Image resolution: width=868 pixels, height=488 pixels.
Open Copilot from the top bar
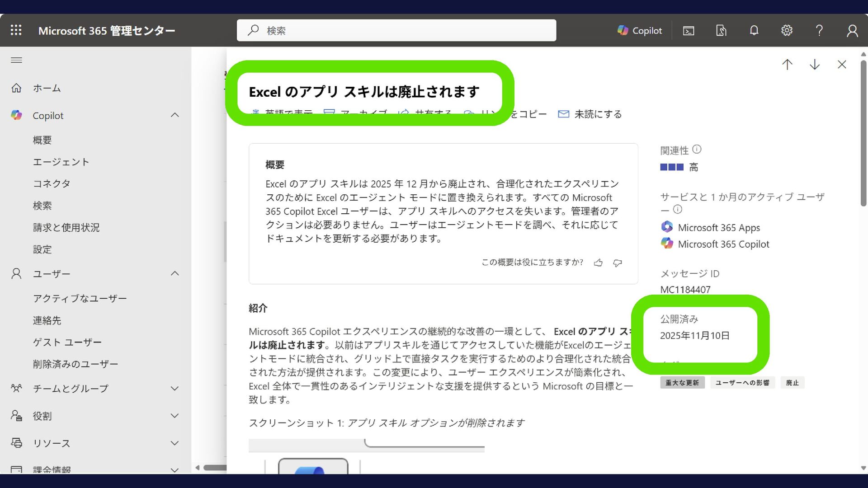coord(639,30)
